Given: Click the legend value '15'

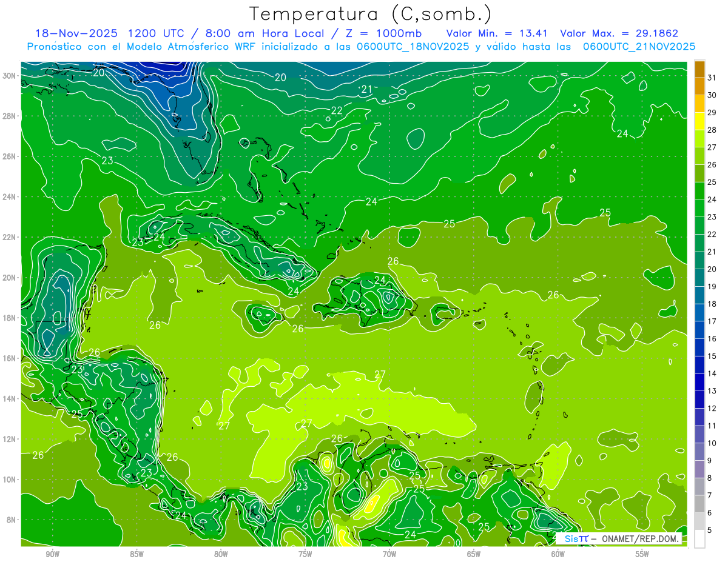Looking at the screenshot, I should click(712, 356).
